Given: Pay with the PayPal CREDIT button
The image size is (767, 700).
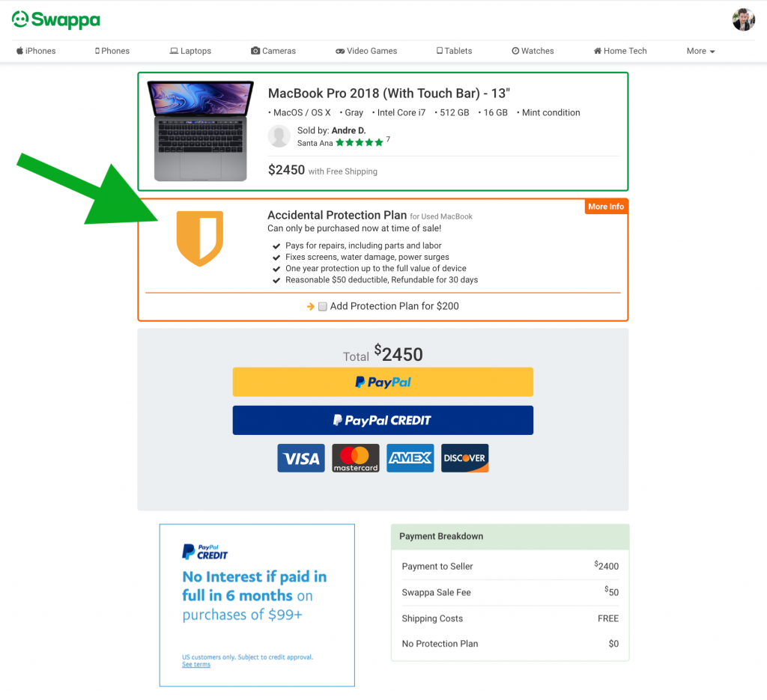Looking at the screenshot, I should (383, 420).
